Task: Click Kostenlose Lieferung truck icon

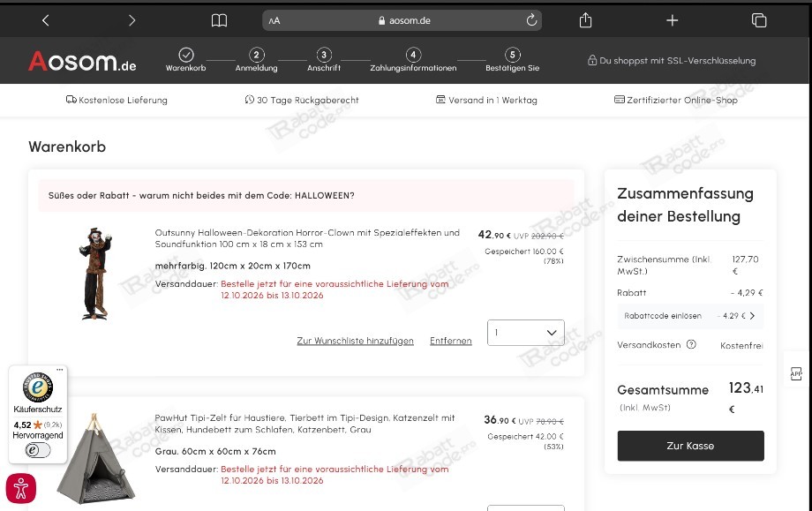Action: (71, 100)
